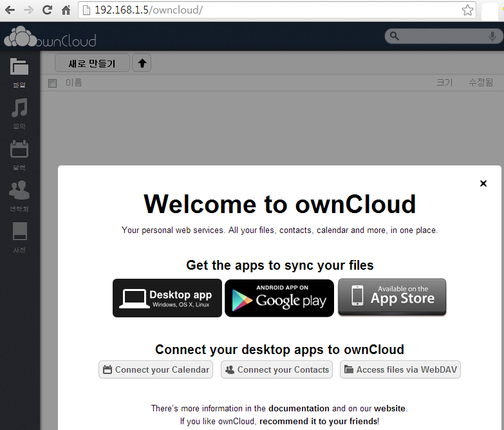504x430 pixels.
Task: Click the browser reload icon
Action: click(47, 10)
